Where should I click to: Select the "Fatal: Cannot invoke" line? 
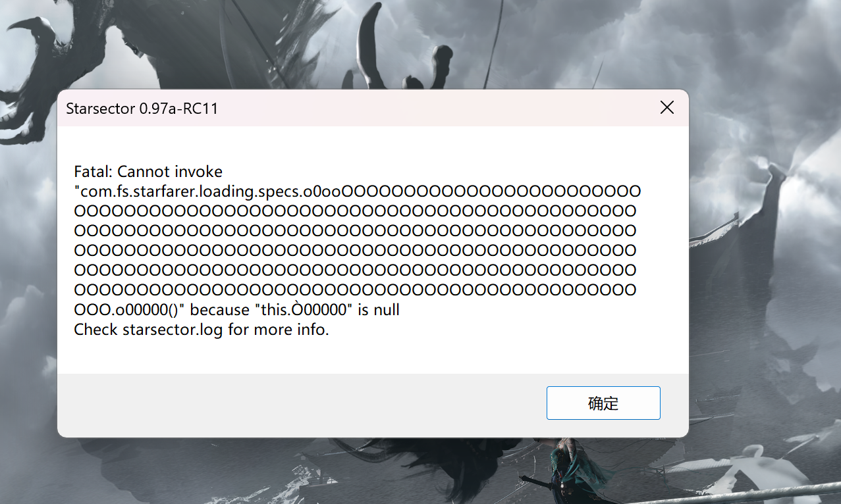[x=148, y=172]
